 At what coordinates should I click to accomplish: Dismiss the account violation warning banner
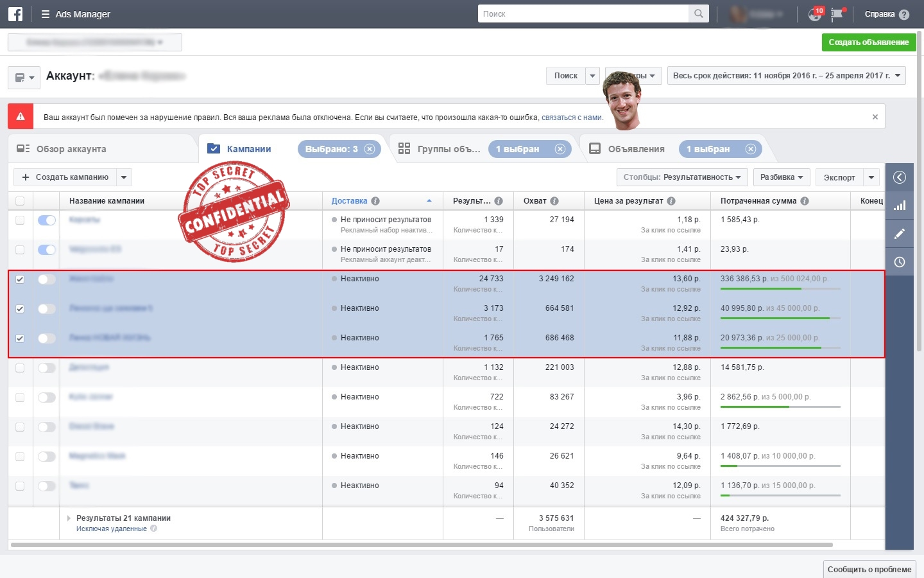coord(875,117)
